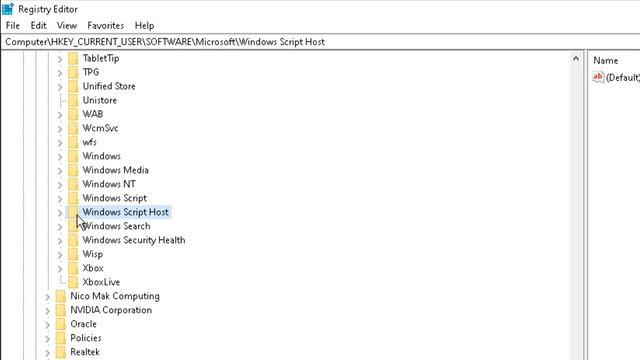The width and height of the screenshot is (640, 360).
Task: Expand the WcmSvc key
Action: pyautogui.click(x=60, y=129)
